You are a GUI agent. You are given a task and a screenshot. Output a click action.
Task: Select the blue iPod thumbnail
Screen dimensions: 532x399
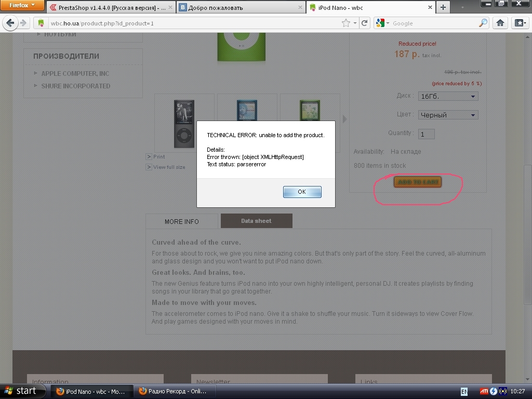pyautogui.click(x=247, y=111)
